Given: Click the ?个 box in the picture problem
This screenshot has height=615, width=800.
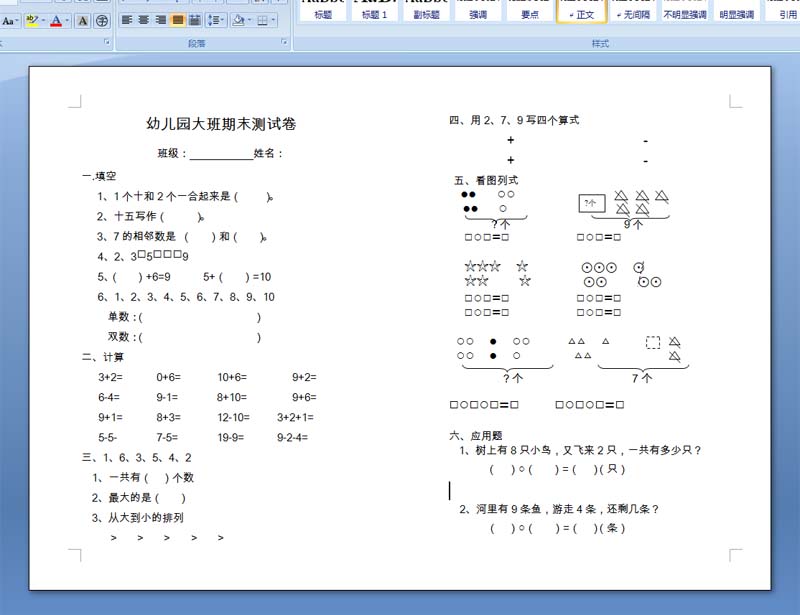Looking at the screenshot, I should click(592, 203).
